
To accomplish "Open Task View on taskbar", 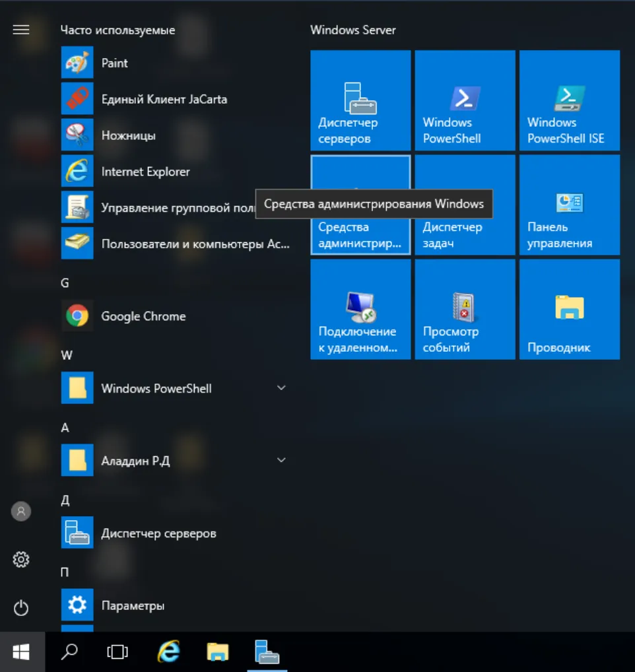I will (117, 652).
